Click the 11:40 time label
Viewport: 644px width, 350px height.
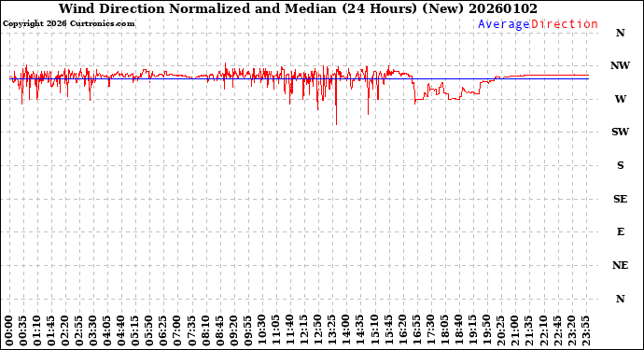pos(289,330)
